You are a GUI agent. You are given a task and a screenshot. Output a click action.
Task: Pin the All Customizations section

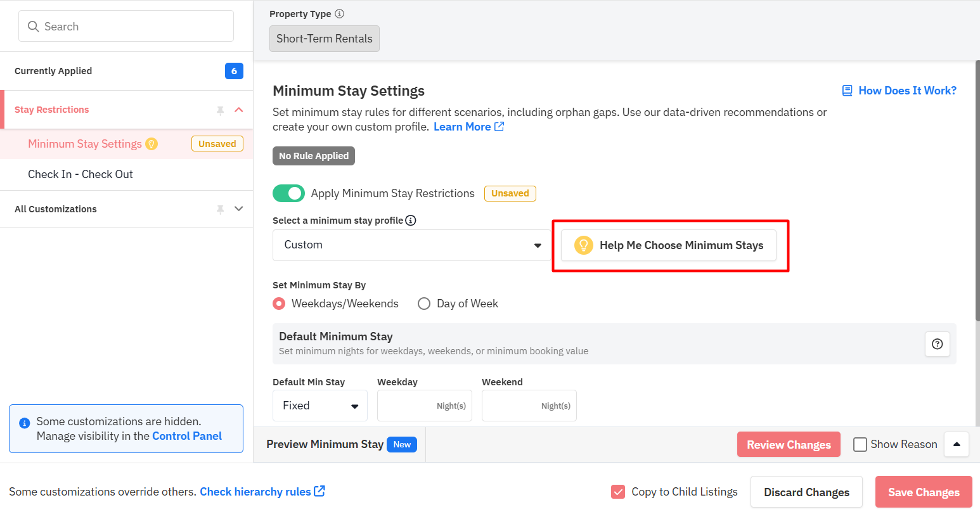pyautogui.click(x=220, y=209)
